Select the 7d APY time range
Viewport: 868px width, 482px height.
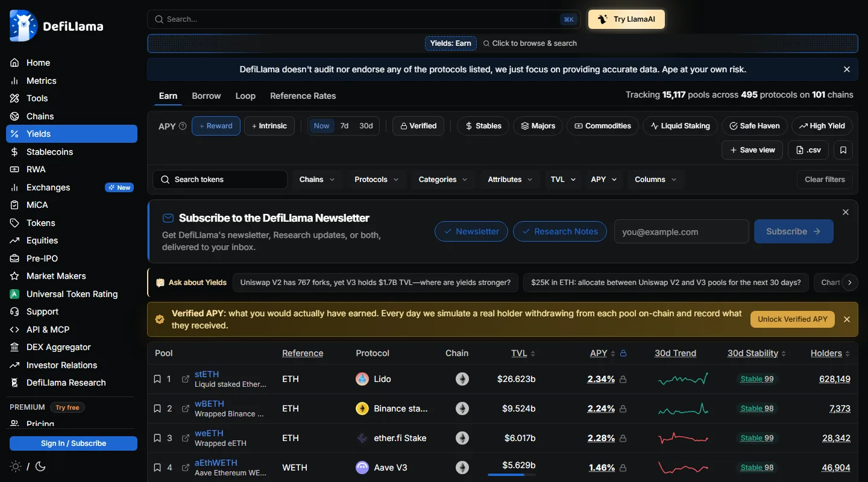[344, 126]
